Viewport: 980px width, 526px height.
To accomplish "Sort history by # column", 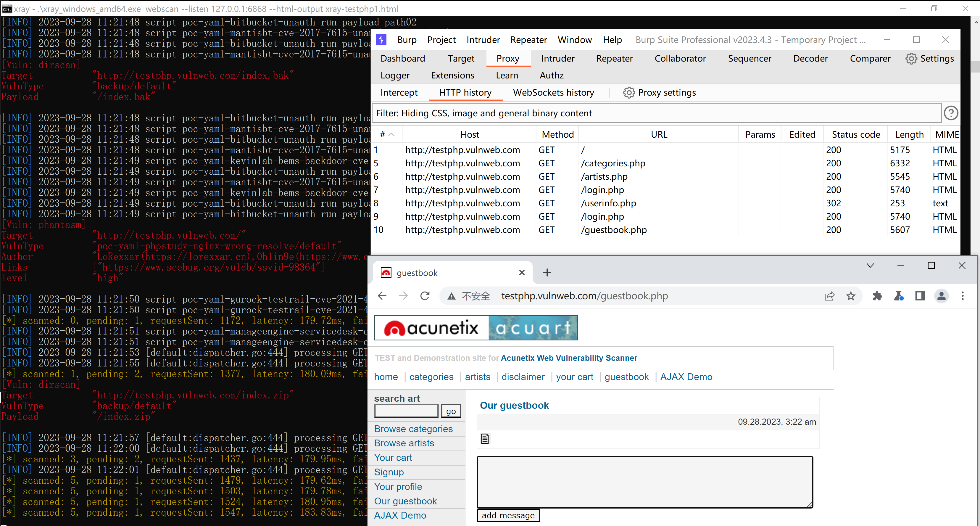I will 386,134.
